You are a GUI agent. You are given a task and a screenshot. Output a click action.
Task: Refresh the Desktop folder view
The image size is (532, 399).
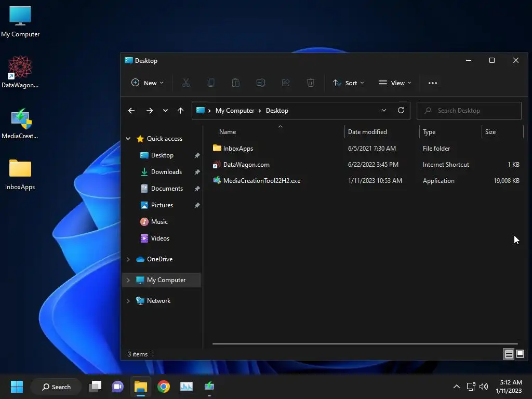pos(401,110)
